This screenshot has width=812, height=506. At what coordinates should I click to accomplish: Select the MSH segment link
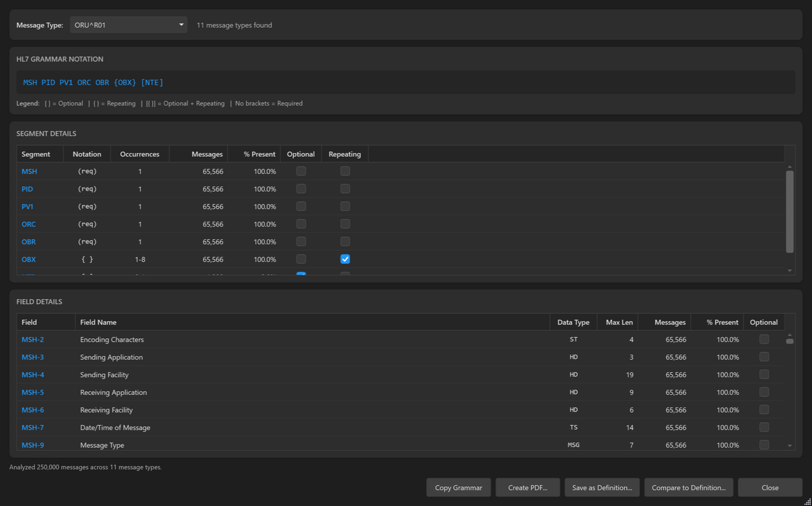click(29, 171)
